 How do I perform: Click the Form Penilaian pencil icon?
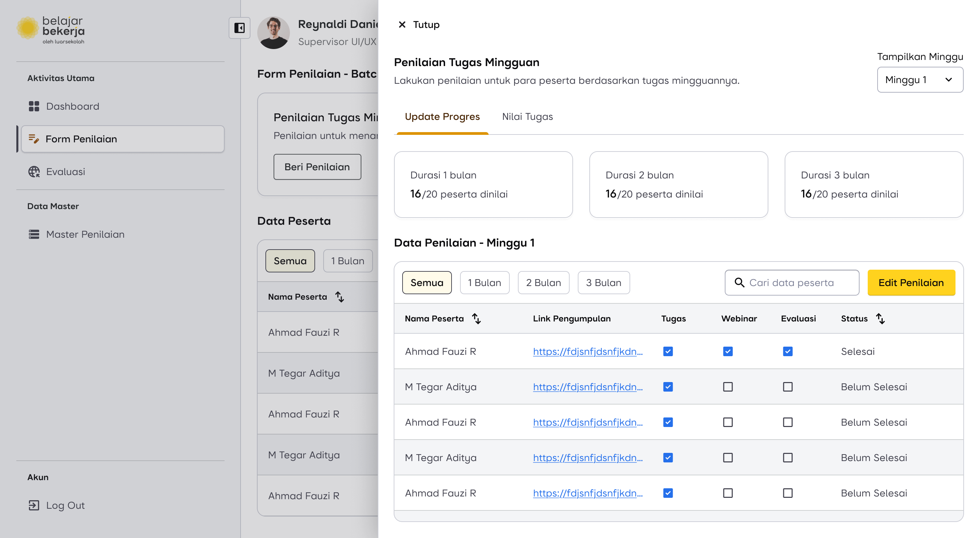[x=34, y=139]
